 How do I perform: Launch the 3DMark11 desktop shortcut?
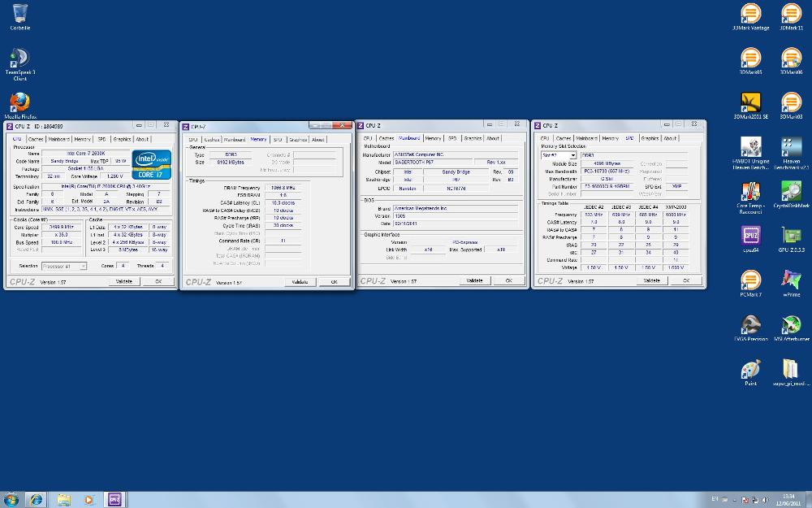[791, 16]
